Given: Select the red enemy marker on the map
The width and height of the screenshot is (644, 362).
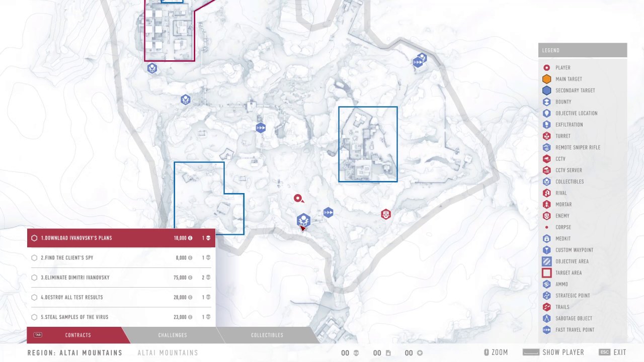Looking at the screenshot, I should point(386,215).
